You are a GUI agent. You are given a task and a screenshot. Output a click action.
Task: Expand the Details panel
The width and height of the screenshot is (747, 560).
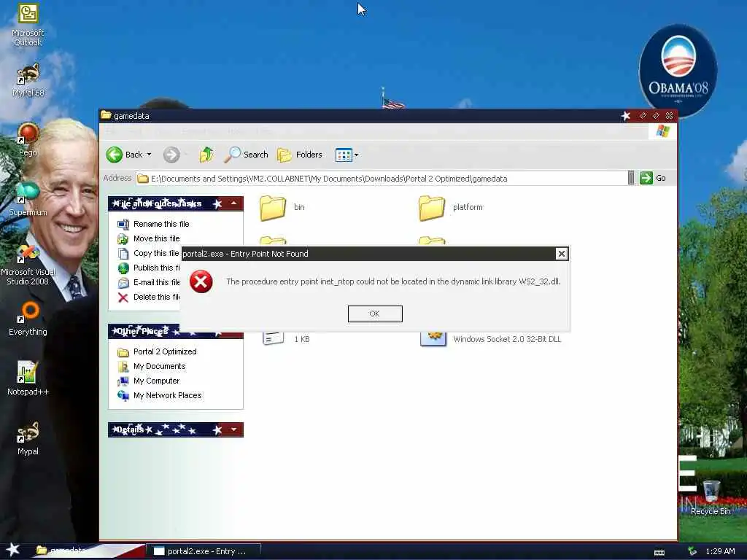(x=234, y=429)
